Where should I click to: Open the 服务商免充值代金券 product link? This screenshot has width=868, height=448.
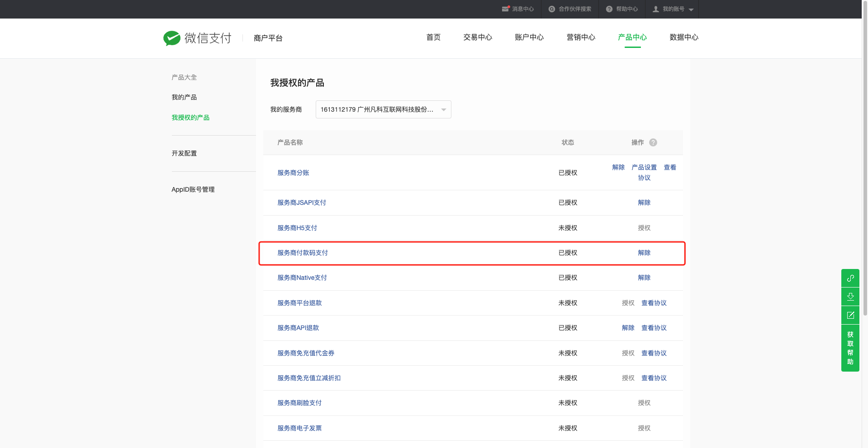point(306,353)
